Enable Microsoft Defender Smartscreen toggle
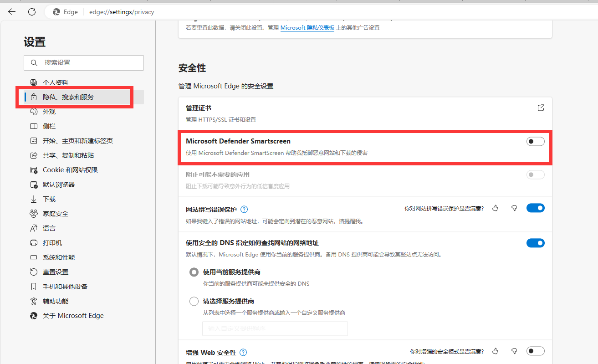Viewport: 598px width, 364px height. (536, 142)
